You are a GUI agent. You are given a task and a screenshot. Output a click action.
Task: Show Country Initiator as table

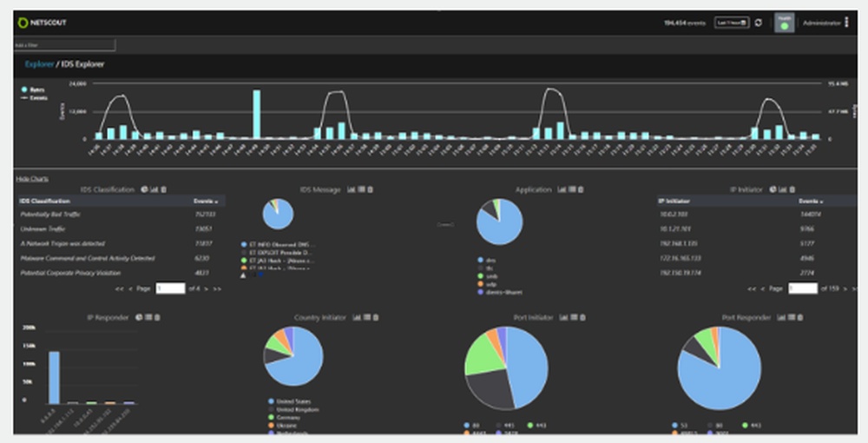366,317
